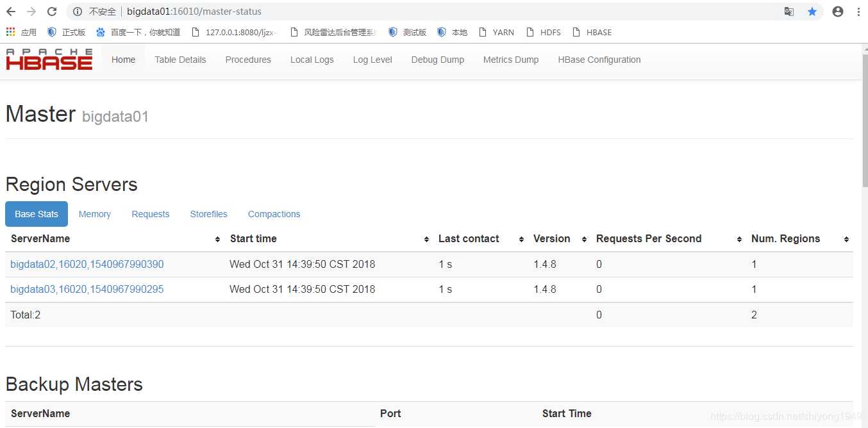Open the HDFS bookmark
This screenshot has width=868, height=428.
543,32
